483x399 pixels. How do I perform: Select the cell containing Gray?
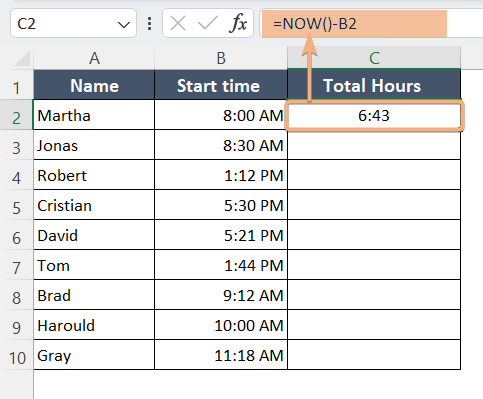click(94, 355)
